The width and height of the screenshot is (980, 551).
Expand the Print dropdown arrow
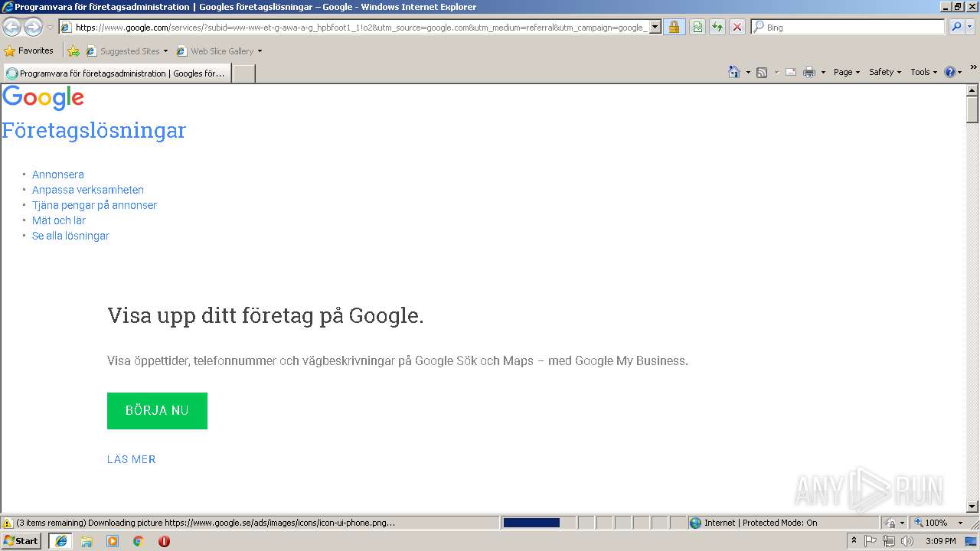pyautogui.click(x=823, y=72)
